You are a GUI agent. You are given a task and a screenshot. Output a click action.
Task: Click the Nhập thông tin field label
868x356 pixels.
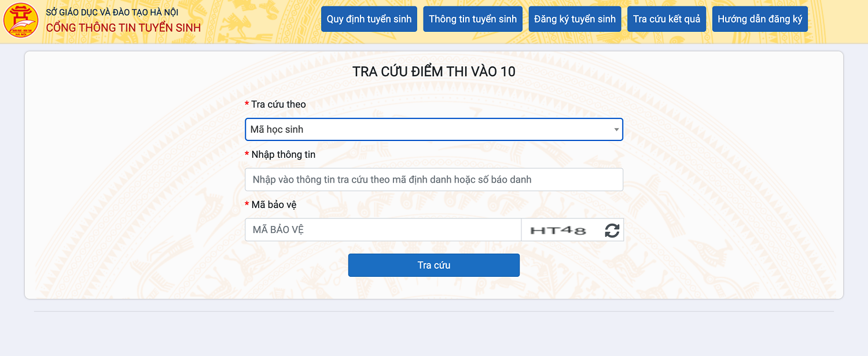283,155
